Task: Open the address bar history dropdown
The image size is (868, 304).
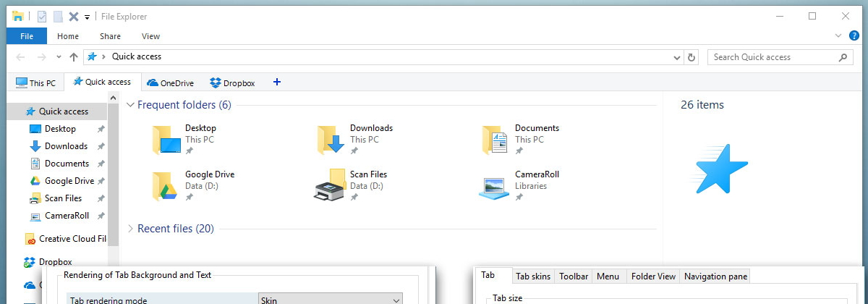Action: point(677,57)
